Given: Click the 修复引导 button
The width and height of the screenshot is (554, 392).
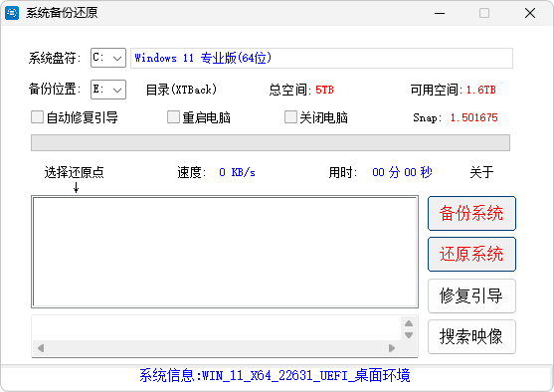Looking at the screenshot, I should pos(471,295).
